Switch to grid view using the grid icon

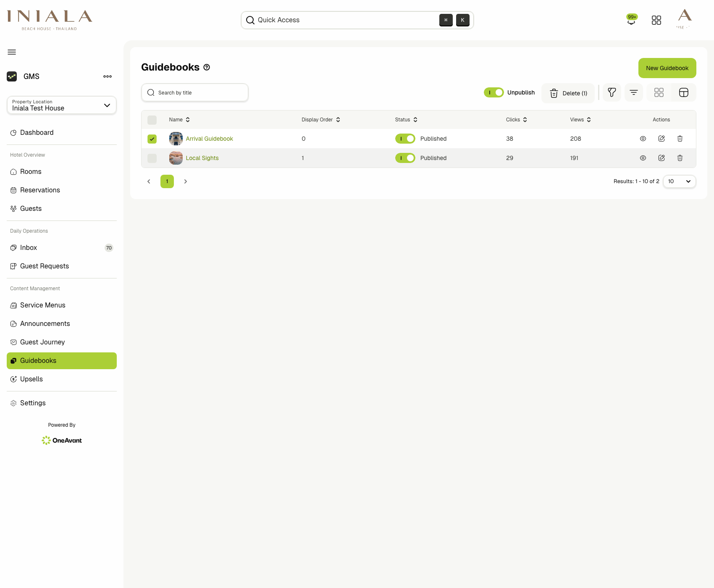click(x=659, y=92)
